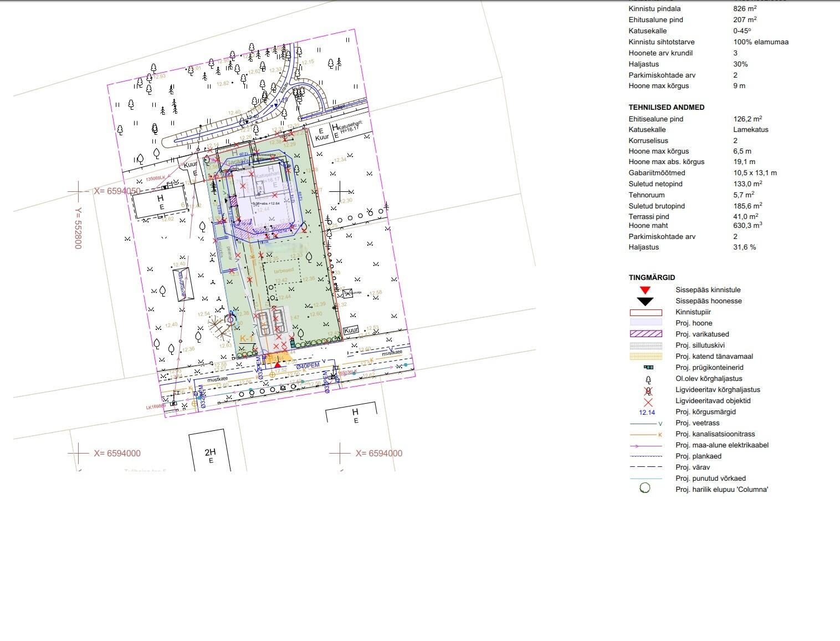Click the Y= 552800 coordinate label
This screenshot has width=840, height=641.
[78, 228]
